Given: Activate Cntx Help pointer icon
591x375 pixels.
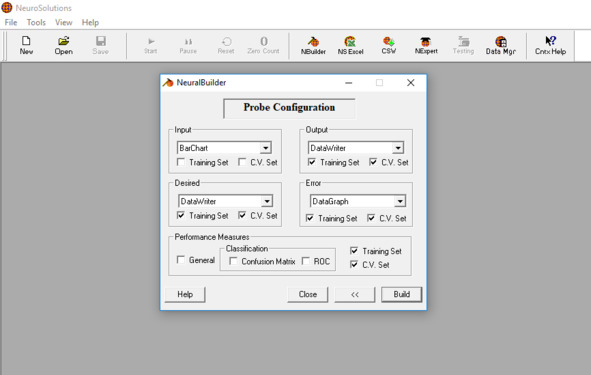Looking at the screenshot, I should tap(550, 46).
